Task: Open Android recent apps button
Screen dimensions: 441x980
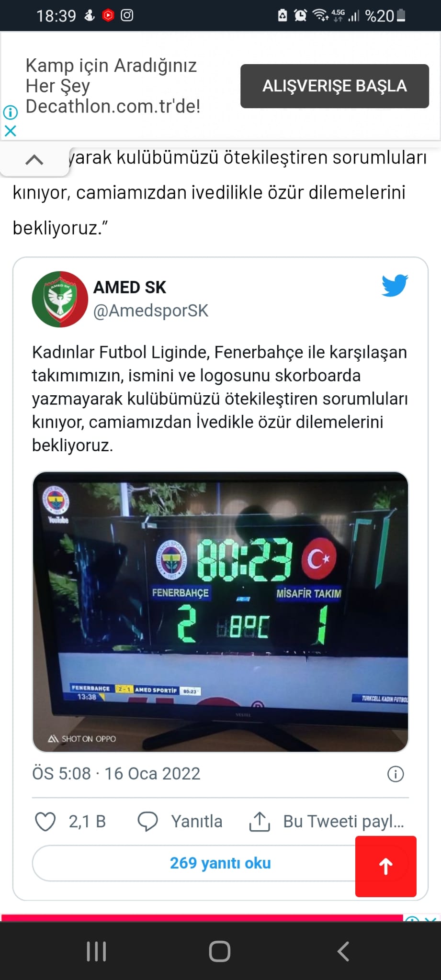Action: click(96, 951)
